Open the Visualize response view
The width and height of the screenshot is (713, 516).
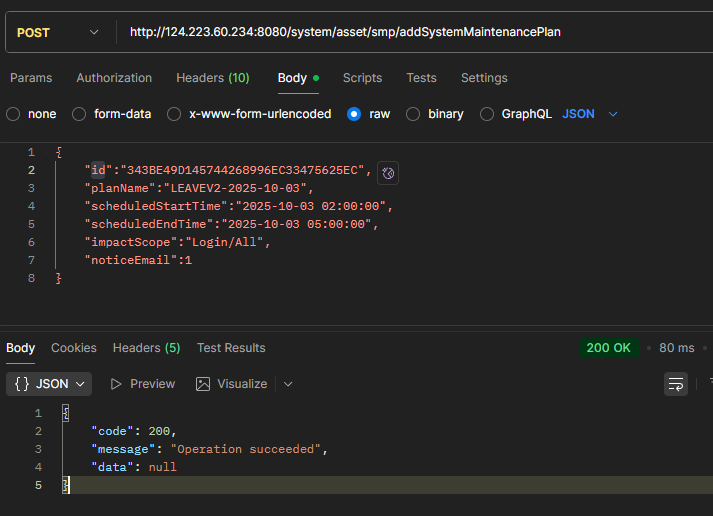point(232,384)
